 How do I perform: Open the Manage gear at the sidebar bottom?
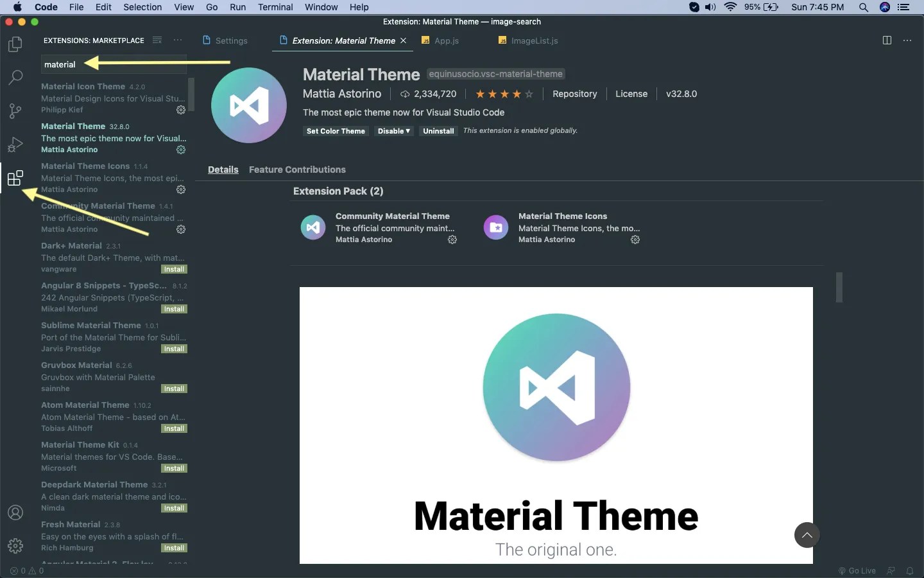[15, 547]
